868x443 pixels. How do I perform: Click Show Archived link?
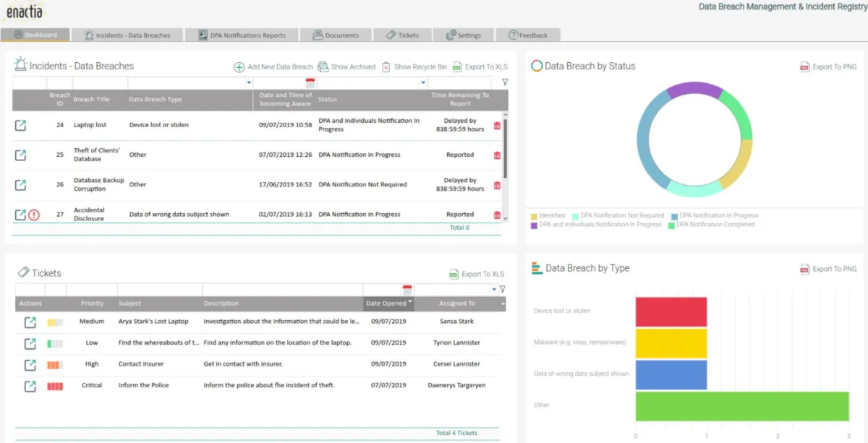[x=346, y=67]
